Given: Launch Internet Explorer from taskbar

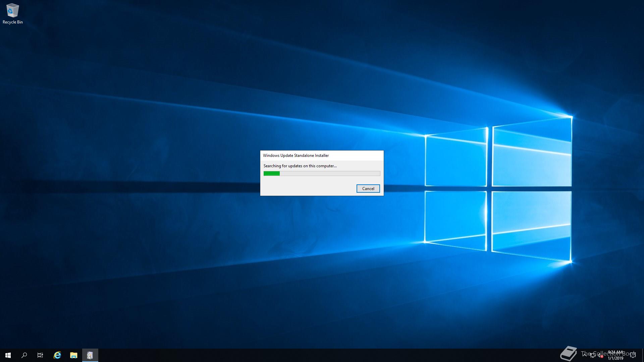Looking at the screenshot, I should (x=57, y=355).
